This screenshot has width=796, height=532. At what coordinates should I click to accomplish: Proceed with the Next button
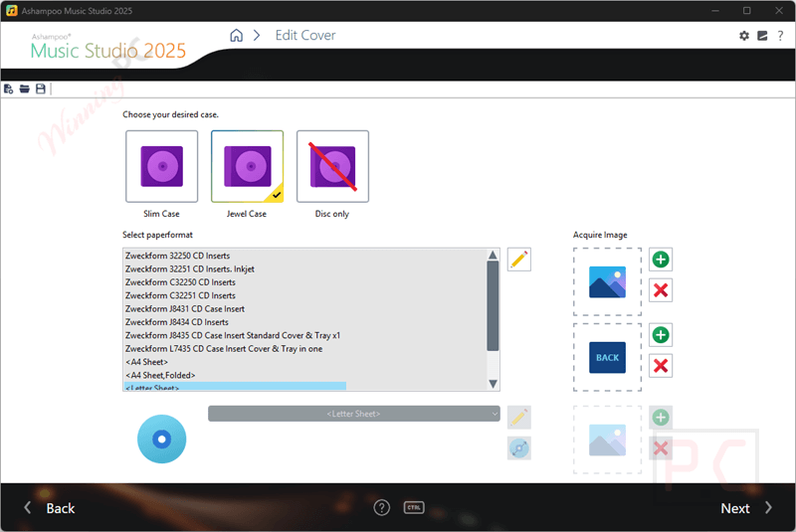(x=735, y=508)
